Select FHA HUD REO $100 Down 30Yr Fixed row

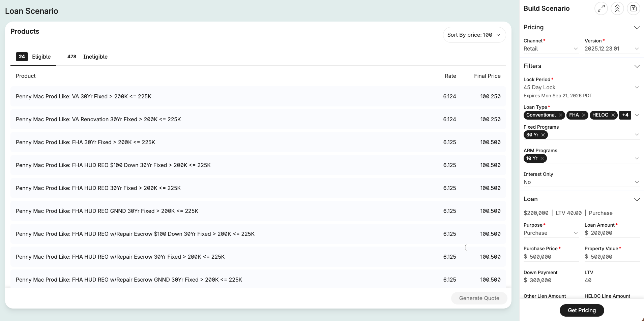click(258, 165)
